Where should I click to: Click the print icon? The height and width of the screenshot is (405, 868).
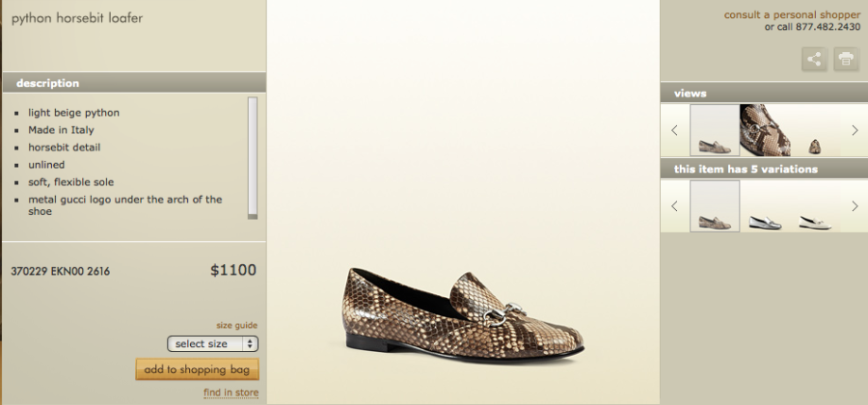point(846,59)
